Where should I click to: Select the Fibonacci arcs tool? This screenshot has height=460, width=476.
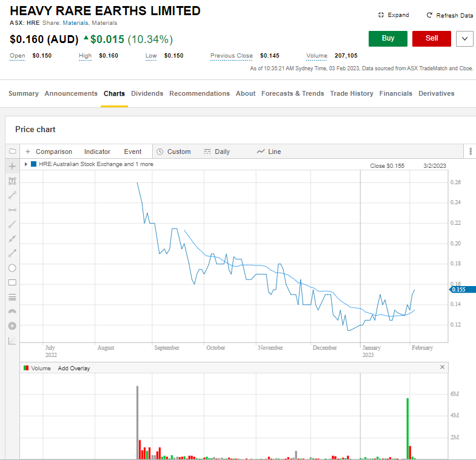click(x=12, y=312)
